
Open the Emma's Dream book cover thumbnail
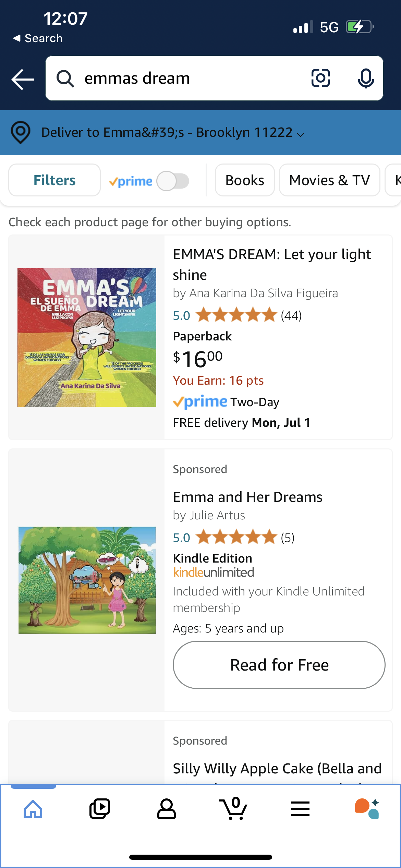click(x=87, y=337)
